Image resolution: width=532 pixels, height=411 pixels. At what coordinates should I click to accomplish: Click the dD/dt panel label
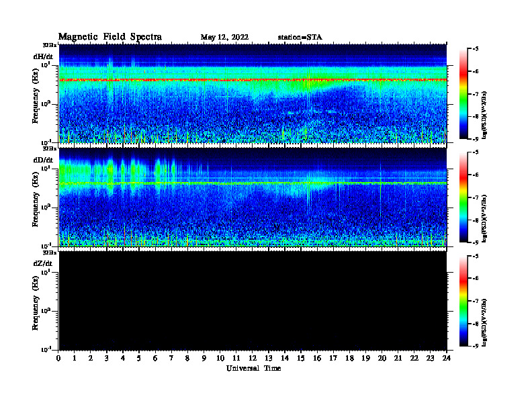click(43, 160)
